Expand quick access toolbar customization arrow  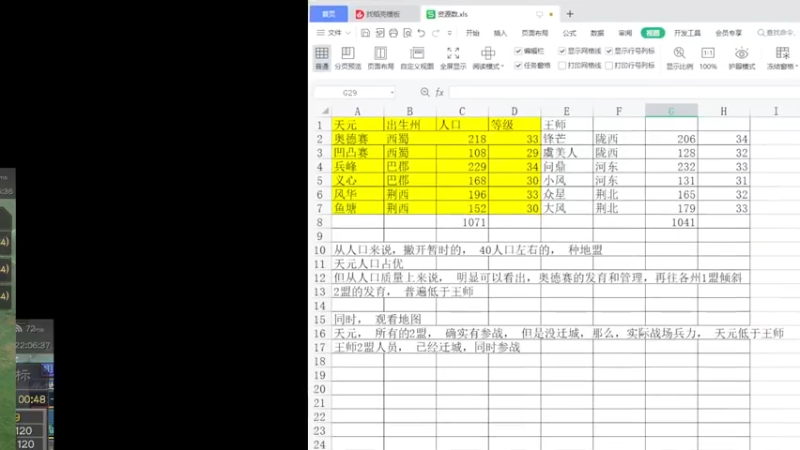pos(449,33)
